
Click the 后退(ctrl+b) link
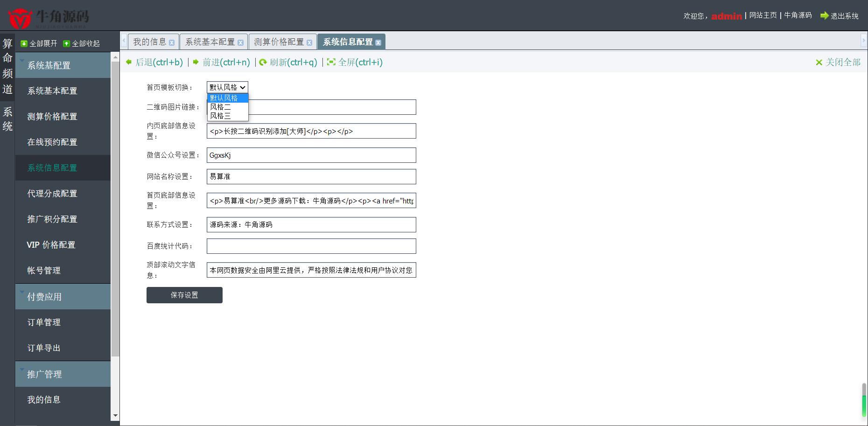pyautogui.click(x=159, y=62)
